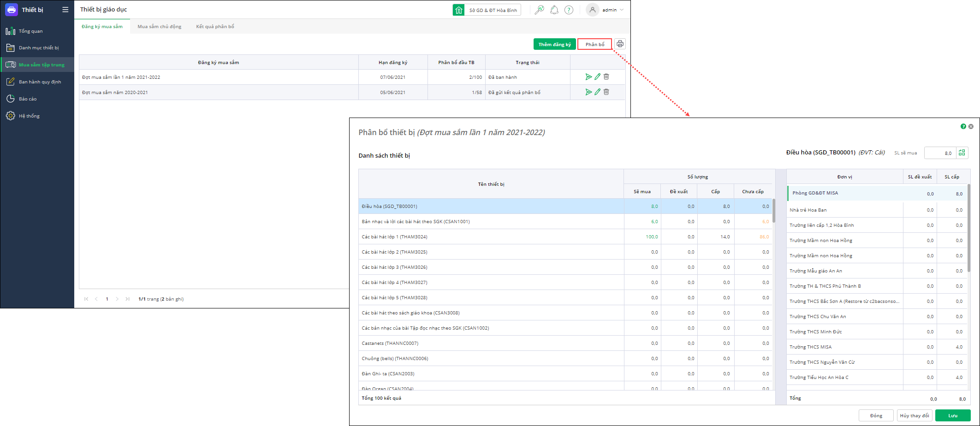The height and width of the screenshot is (426, 980).
Task: Collapse the sidebar with the hamburger icon
Action: pos(65,10)
